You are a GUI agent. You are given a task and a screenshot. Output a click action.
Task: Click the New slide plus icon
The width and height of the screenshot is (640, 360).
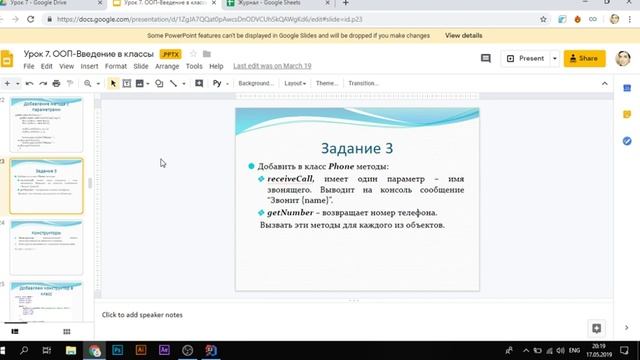(7, 83)
